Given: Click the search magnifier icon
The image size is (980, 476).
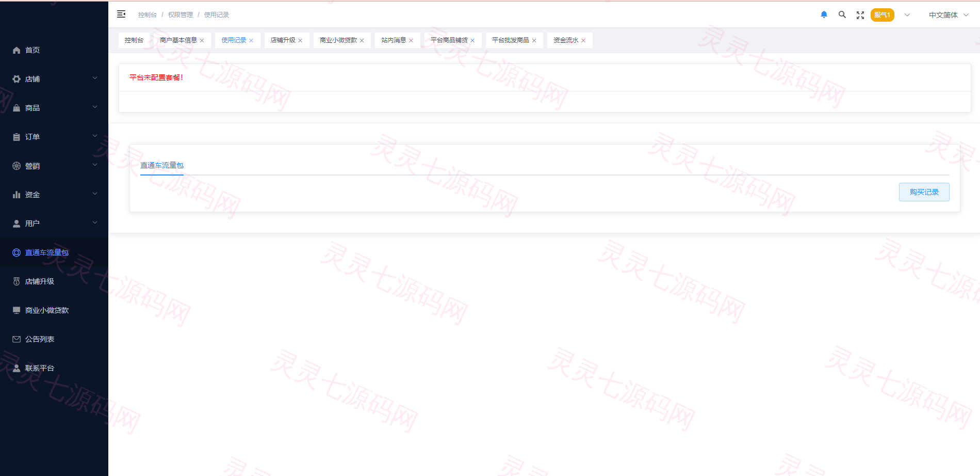Looking at the screenshot, I should point(842,15).
